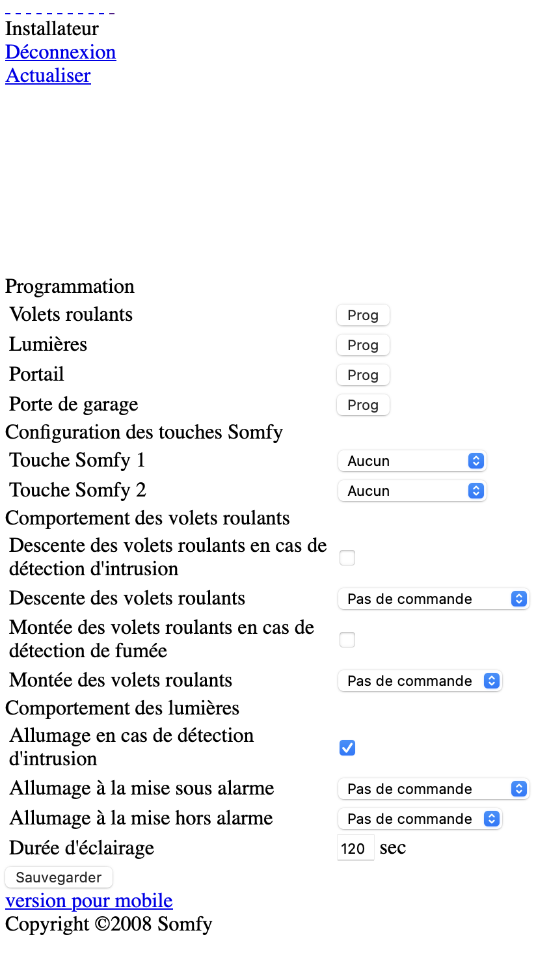Screen dimensions: 536x980
Task: Click Prog next to Portail
Action: pyautogui.click(x=363, y=375)
